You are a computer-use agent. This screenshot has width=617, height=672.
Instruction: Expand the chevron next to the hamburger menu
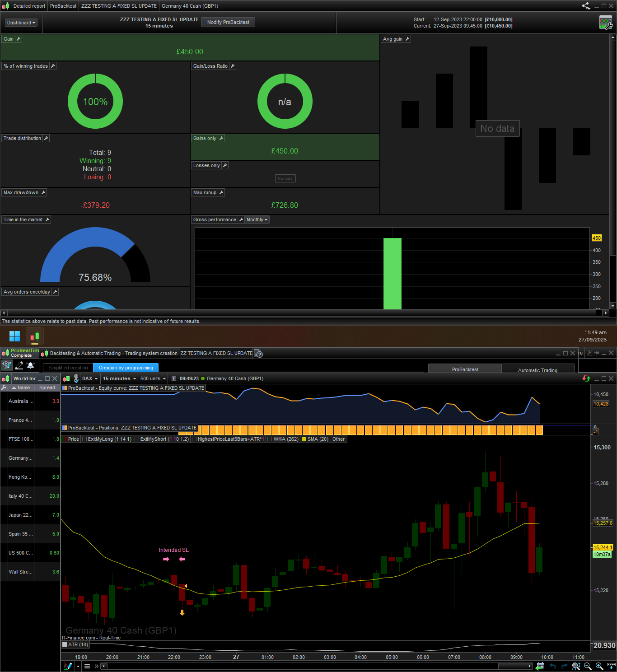(97, 666)
